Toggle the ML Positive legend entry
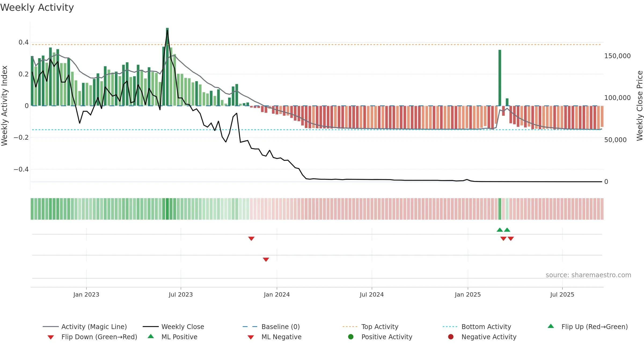 pos(172,337)
